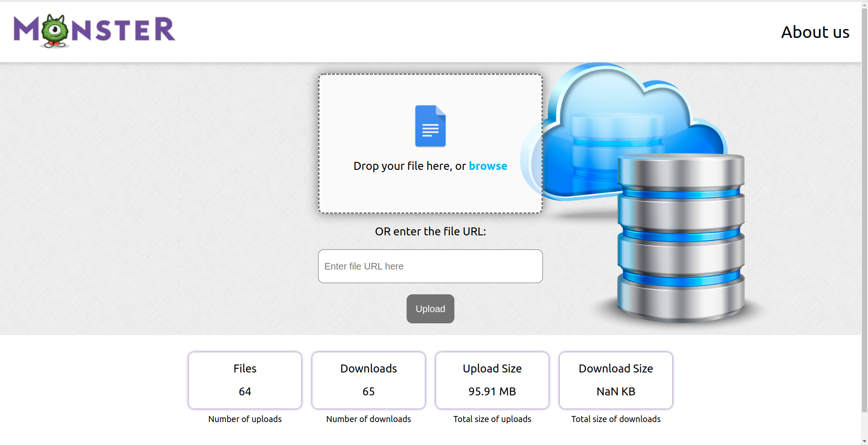
Task: Click the blue document file icon
Action: [x=430, y=126]
